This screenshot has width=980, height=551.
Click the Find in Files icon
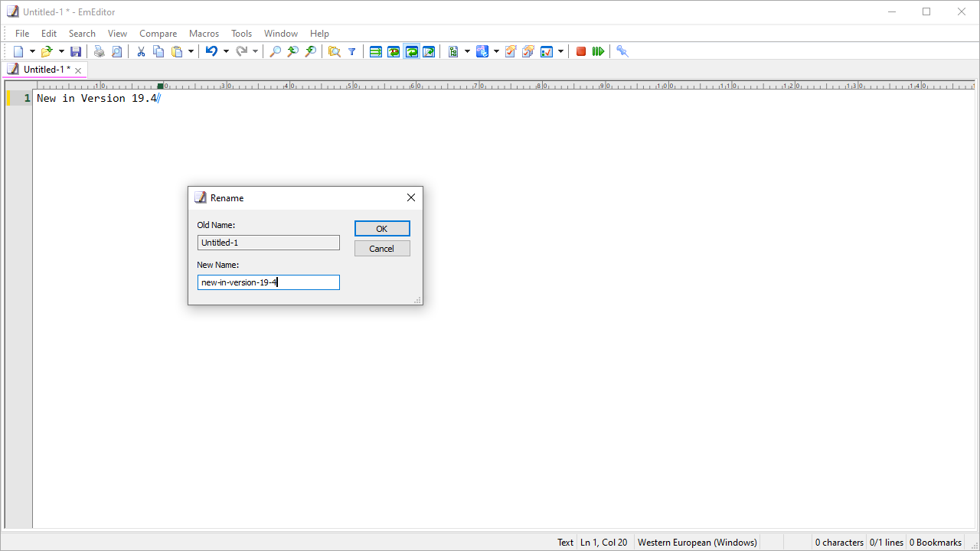335,51
